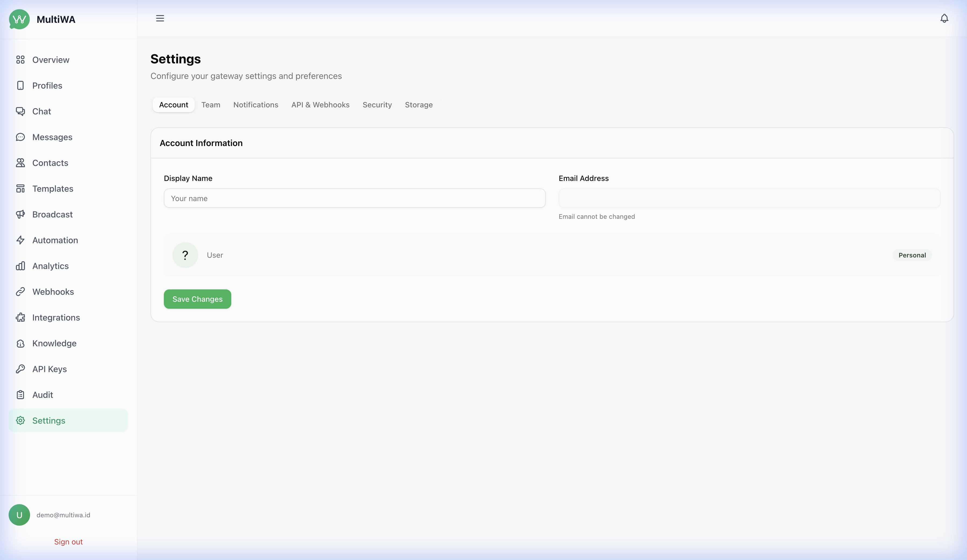Image resolution: width=967 pixels, height=560 pixels.
Task: Click the Email Address field
Action: click(749, 198)
